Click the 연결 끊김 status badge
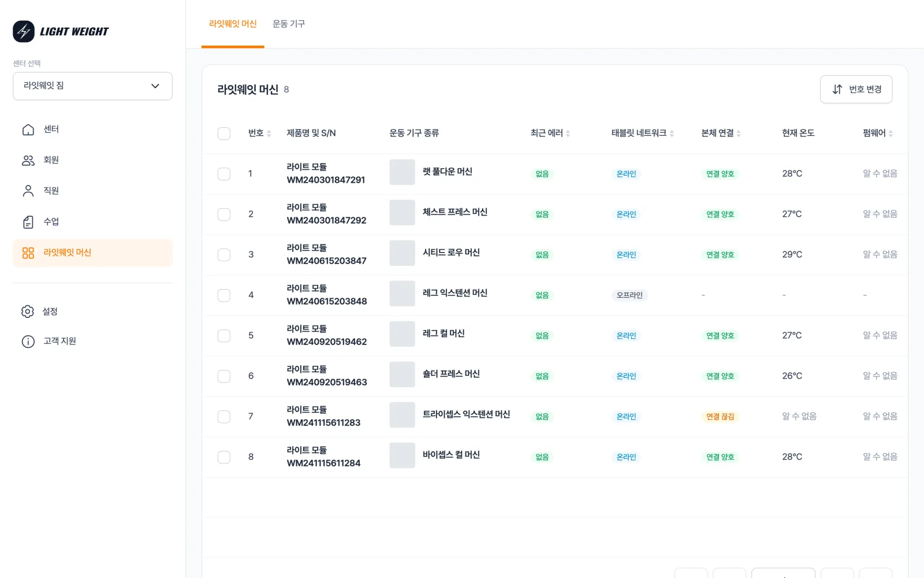This screenshot has width=924, height=578. (x=720, y=417)
